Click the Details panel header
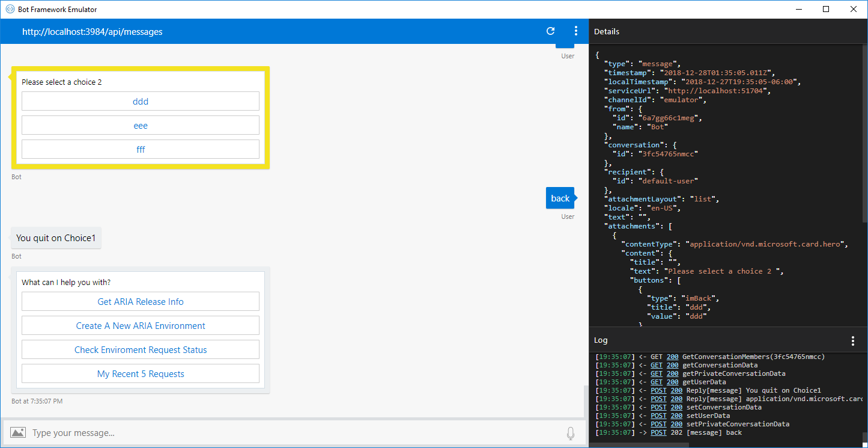Viewport: 868px width, 448px height. (x=607, y=31)
